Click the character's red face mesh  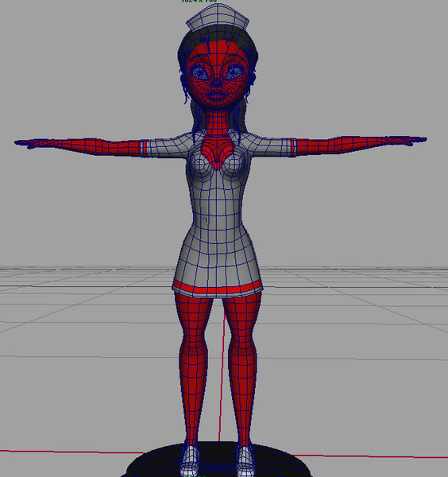coord(217,75)
